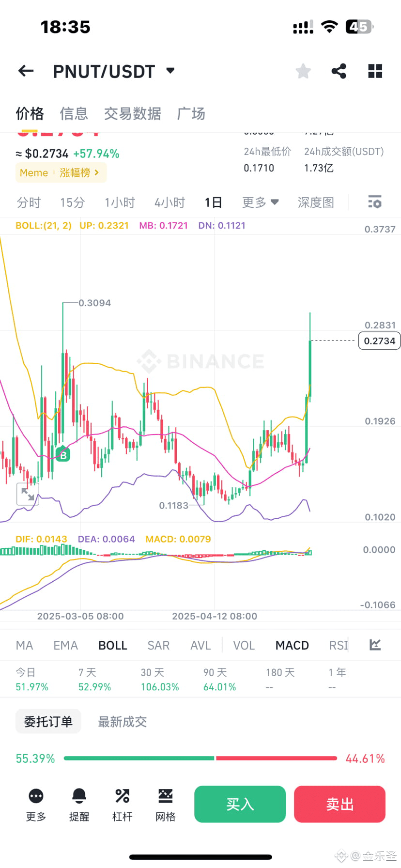
Task: Tap the green 买入 button
Action: 240,804
